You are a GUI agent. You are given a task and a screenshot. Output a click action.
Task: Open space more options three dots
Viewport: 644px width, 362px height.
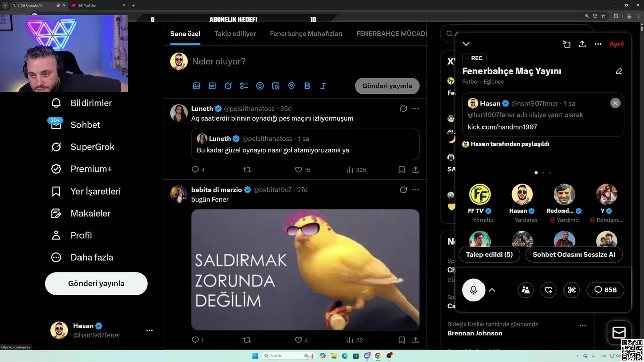click(x=598, y=44)
